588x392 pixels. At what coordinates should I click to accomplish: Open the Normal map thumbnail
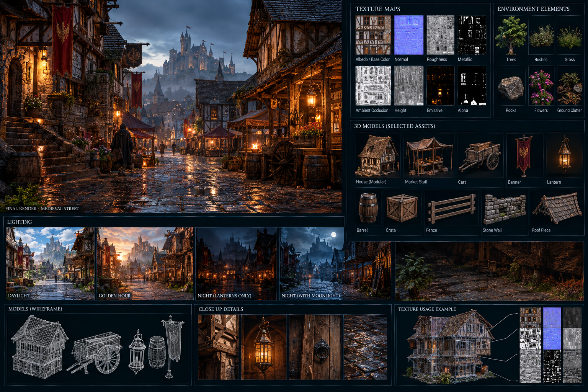coord(409,35)
